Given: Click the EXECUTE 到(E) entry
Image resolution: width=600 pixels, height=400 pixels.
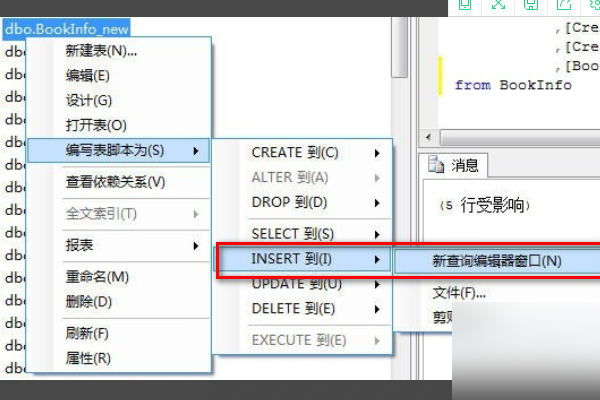Looking at the screenshot, I should point(303,340).
